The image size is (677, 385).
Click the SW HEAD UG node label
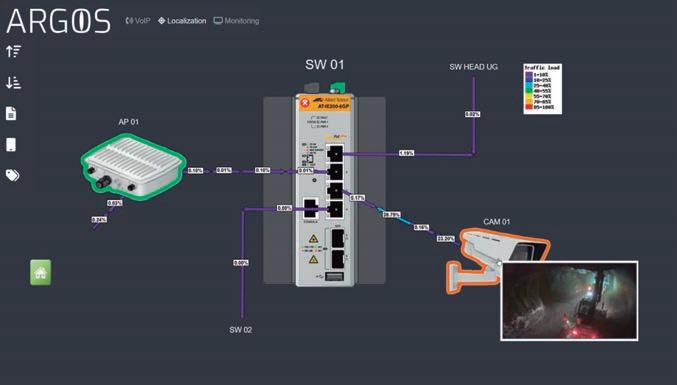point(473,67)
